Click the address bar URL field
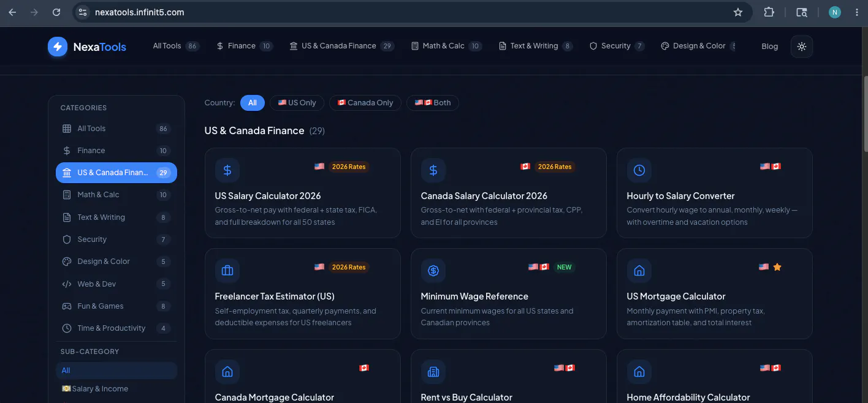The image size is (868, 403). [x=412, y=12]
